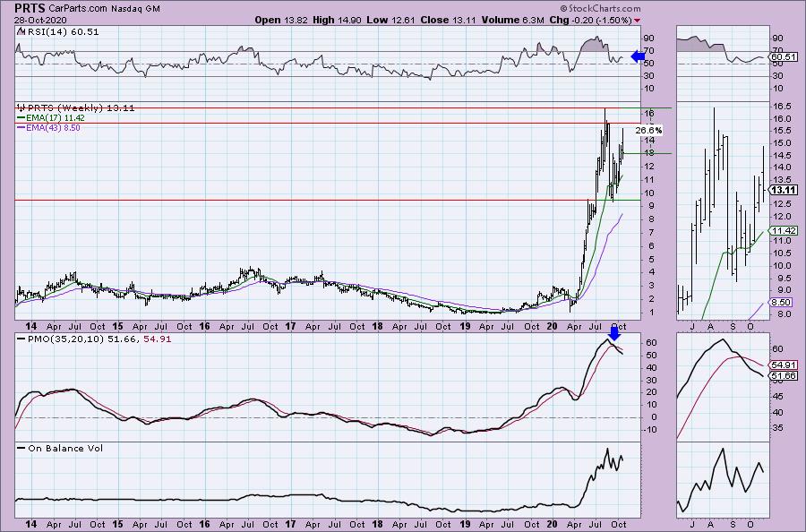
Task: Click the On Balance Vol label
Action: click(x=65, y=449)
